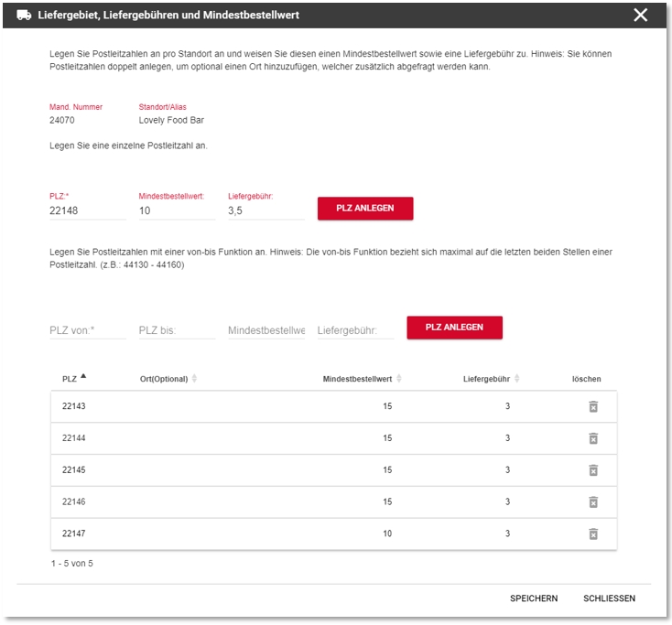The width and height of the screenshot is (672, 625).
Task: Select table cell 22143
Action: click(x=74, y=406)
